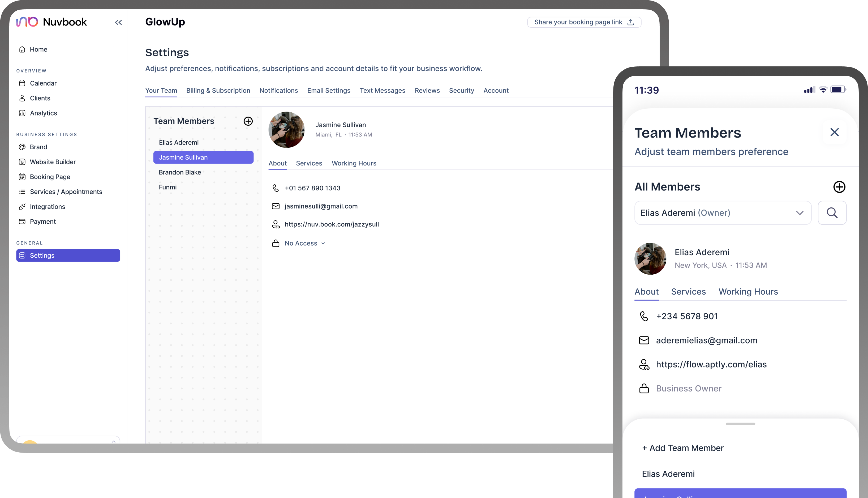
Task: View Jasmine Sullivan's Working Hours tab
Action: pos(354,164)
